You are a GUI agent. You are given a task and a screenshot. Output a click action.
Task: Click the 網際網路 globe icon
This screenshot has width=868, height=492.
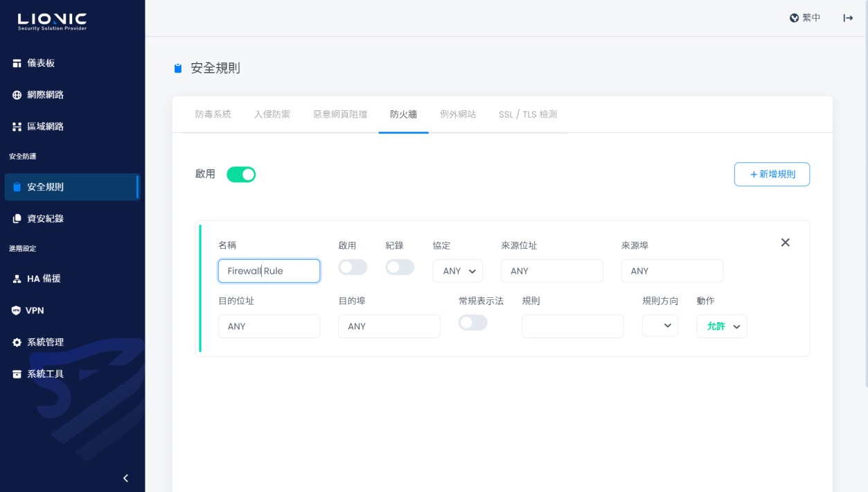(17, 95)
